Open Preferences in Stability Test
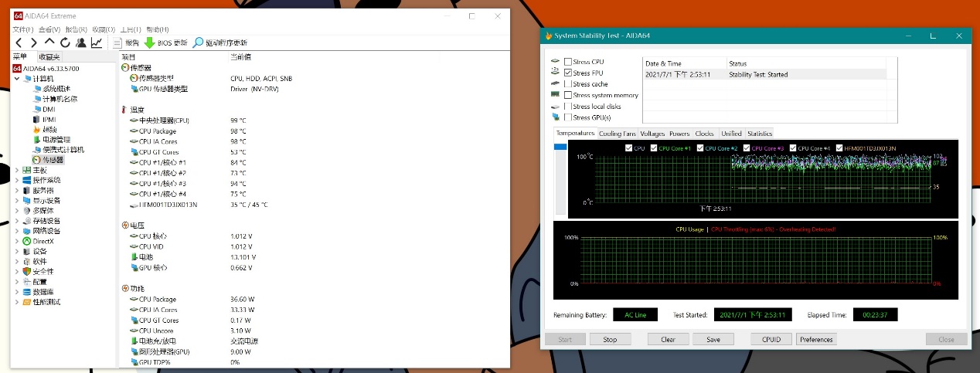 pos(816,339)
